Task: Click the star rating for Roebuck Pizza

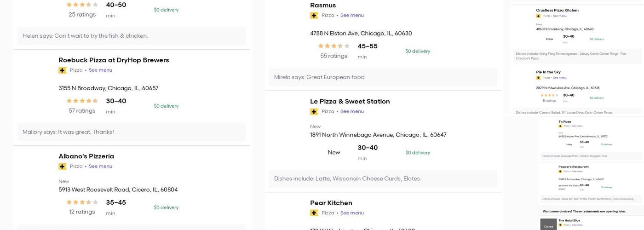Action: [82, 101]
